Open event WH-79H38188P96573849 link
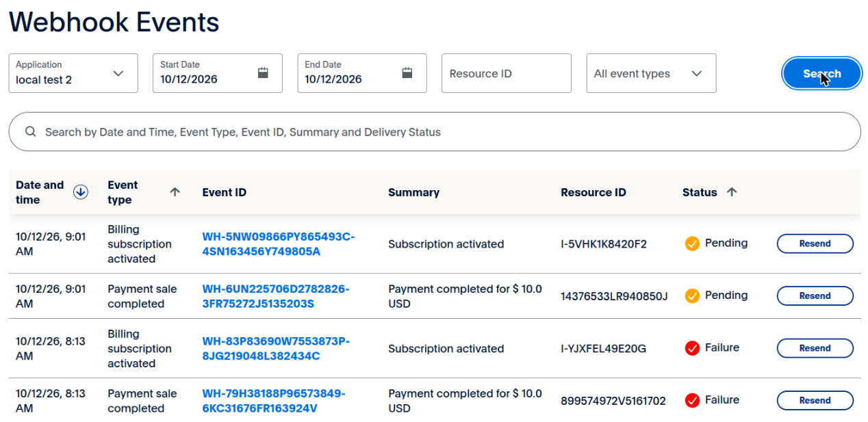The image size is (868, 422). coord(274,401)
